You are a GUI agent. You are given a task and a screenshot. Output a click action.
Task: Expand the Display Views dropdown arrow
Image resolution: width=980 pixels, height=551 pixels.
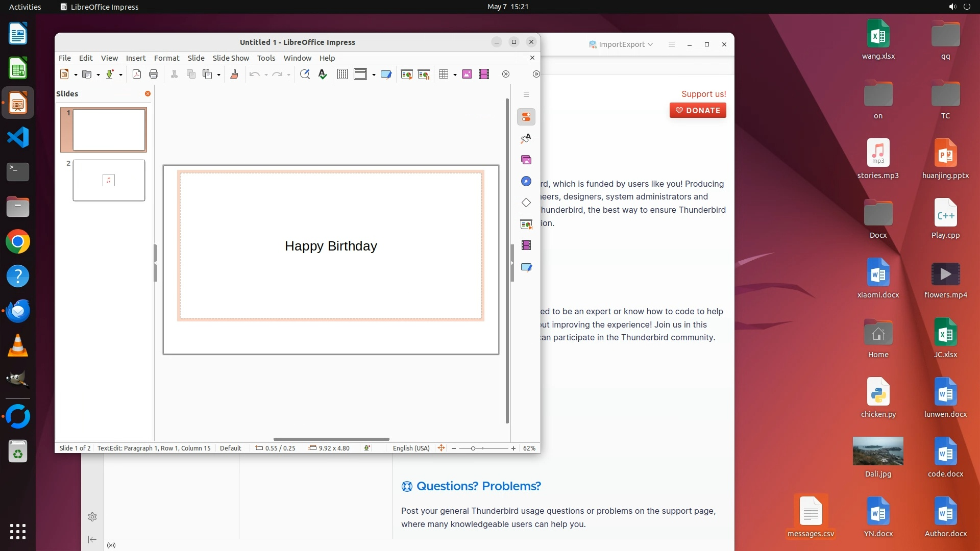coord(374,75)
